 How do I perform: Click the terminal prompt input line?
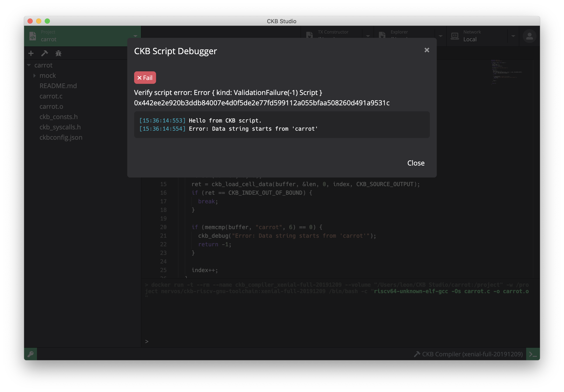click(x=221, y=341)
